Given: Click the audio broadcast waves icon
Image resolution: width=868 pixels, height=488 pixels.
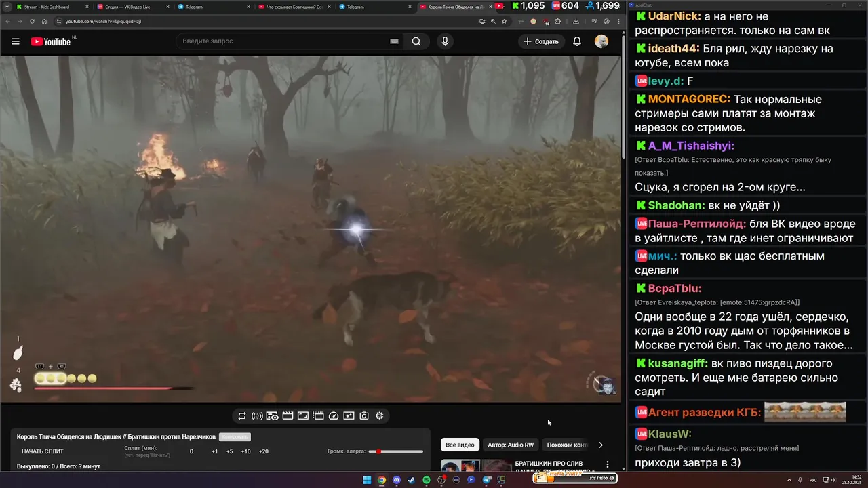Looking at the screenshot, I should click(x=257, y=416).
